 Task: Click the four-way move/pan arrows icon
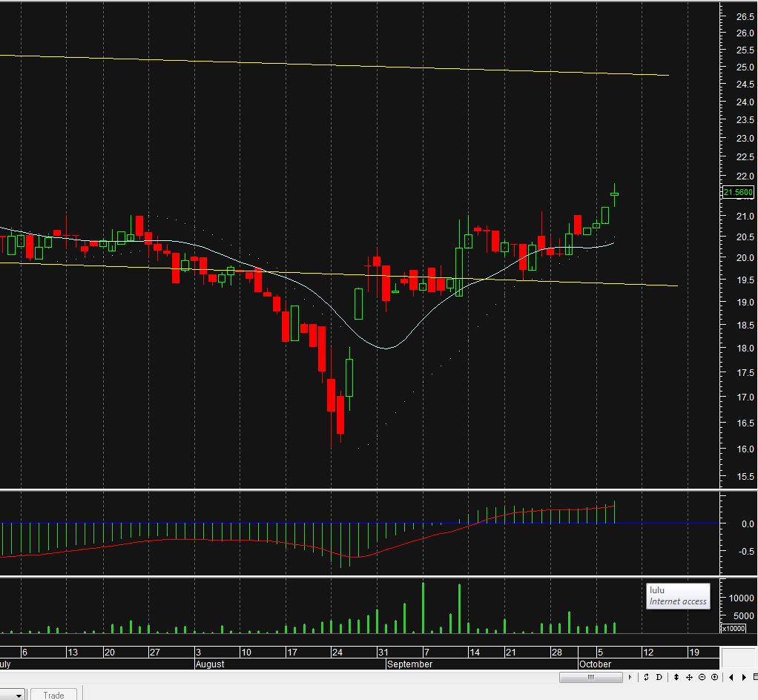(x=689, y=677)
